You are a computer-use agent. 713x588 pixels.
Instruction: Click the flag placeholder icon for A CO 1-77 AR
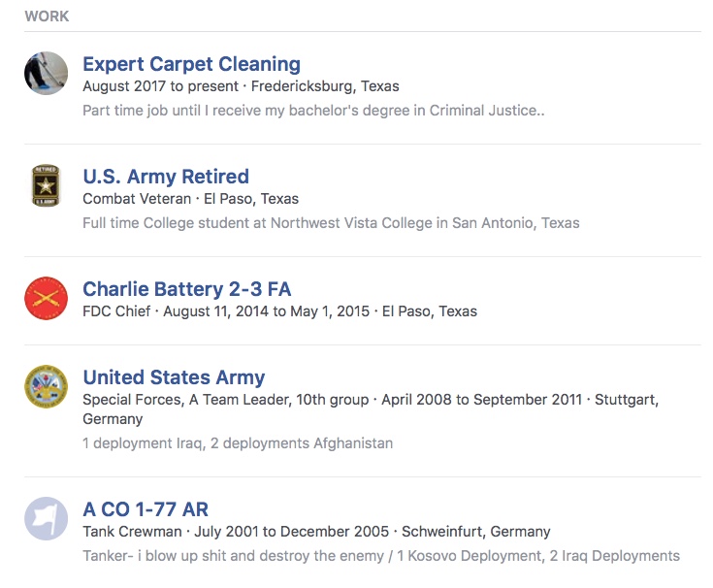46,518
